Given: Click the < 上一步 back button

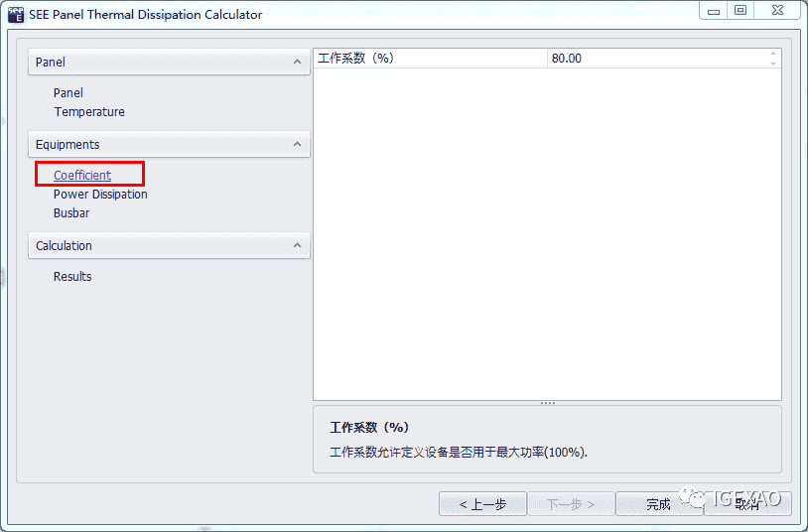Looking at the screenshot, I should point(482,504).
